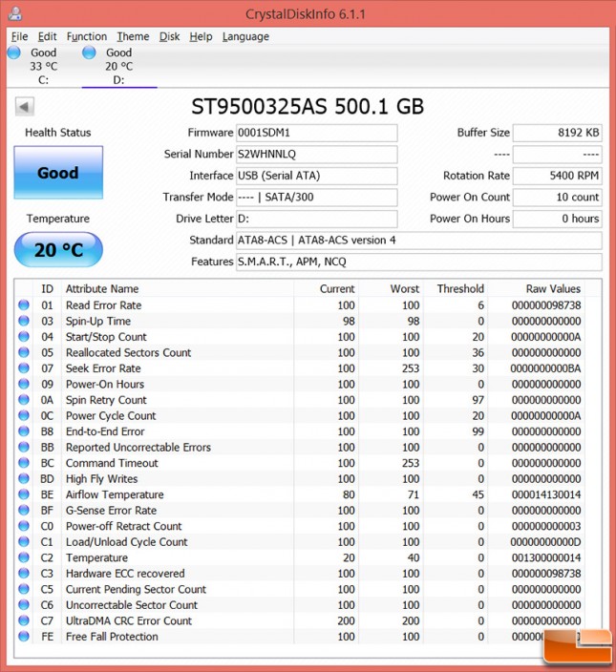Click the Rotation Rate field 5400 RPM
The height and width of the screenshot is (672, 616).
tap(558, 176)
